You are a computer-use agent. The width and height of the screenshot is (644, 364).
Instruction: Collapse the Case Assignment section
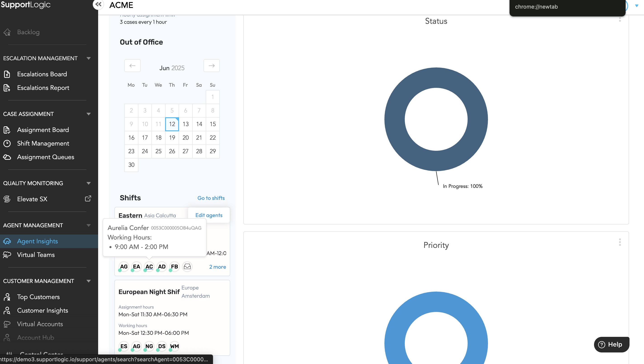click(x=88, y=114)
